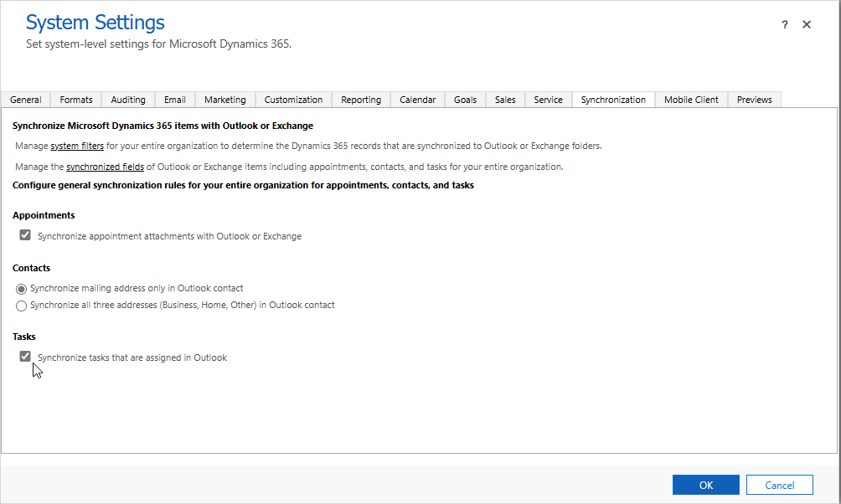Open the Sales tab
841x504 pixels.
click(x=505, y=100)
